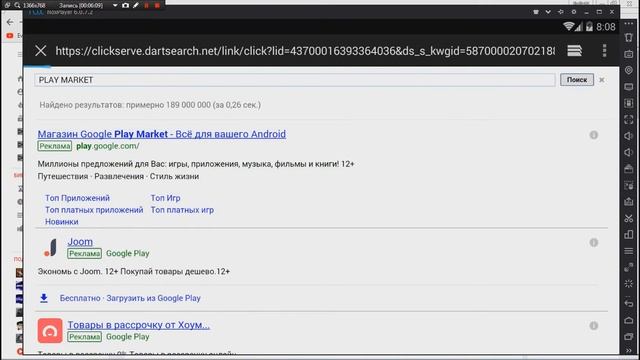
Task: Click info icon beside the Google Play Market ad
Action: click(x=594, y=135)
